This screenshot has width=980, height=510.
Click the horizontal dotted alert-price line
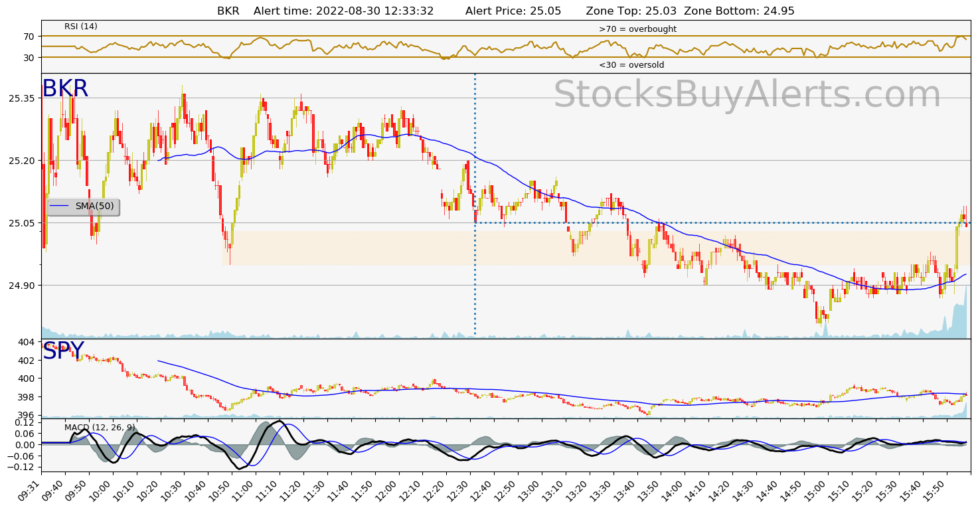722,222
